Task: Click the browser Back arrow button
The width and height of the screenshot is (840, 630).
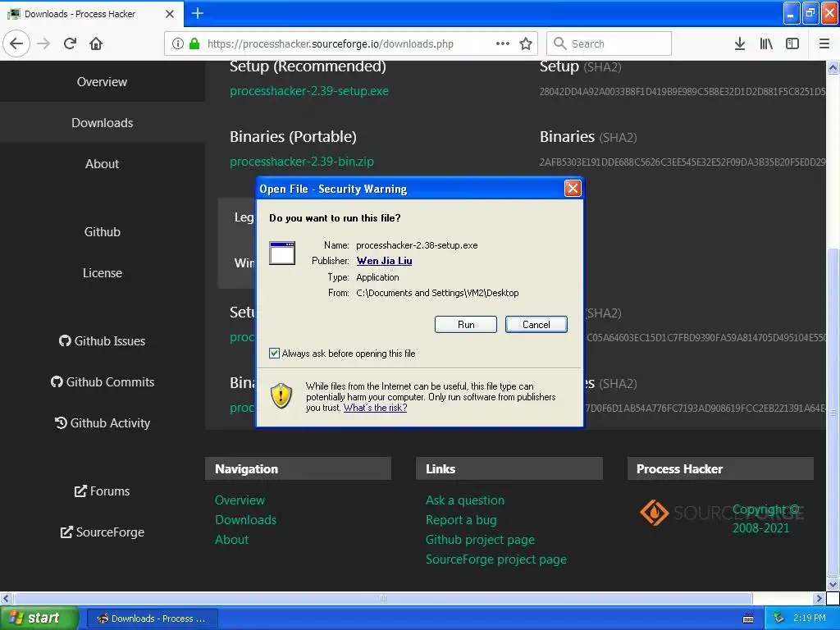Action: point(16,43)
